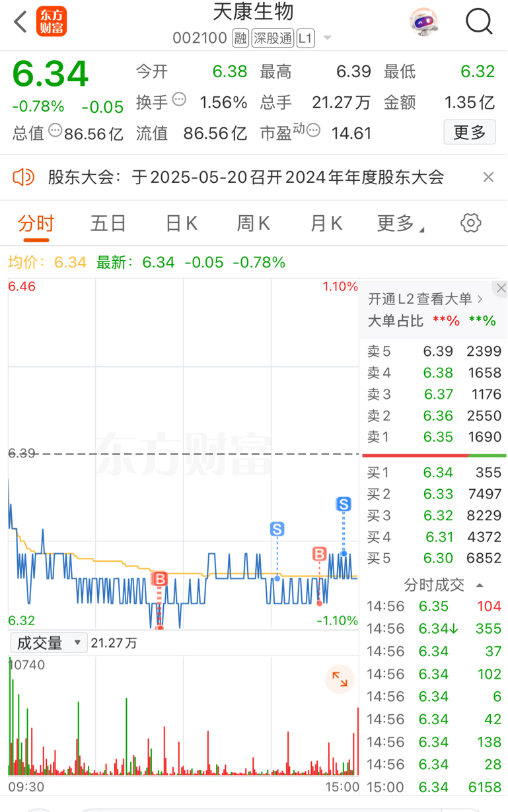Tap the 6.35 trade with volume 104
This screenshot has height=812, width=508.
434,606
